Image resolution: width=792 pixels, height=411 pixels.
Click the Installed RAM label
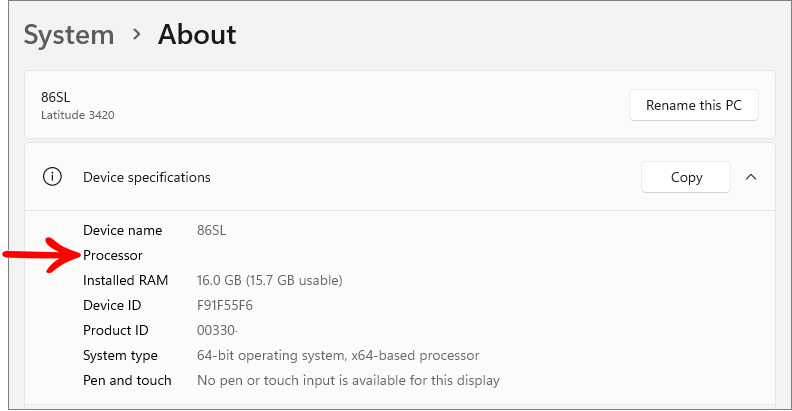coord(125,280)
